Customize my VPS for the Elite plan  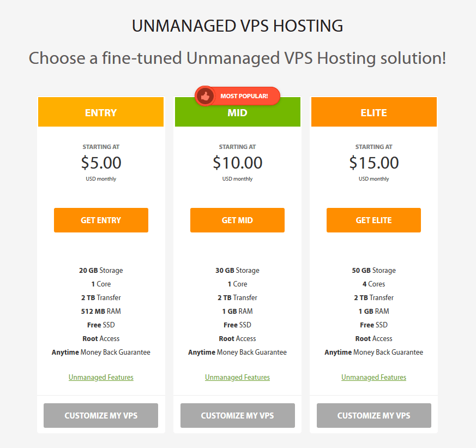373,415
